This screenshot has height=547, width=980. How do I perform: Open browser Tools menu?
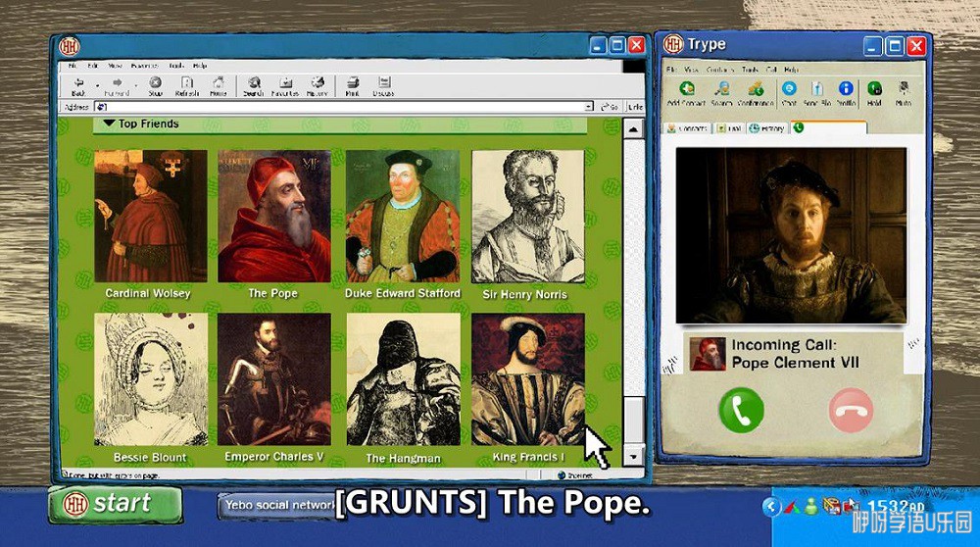(176, 65)
